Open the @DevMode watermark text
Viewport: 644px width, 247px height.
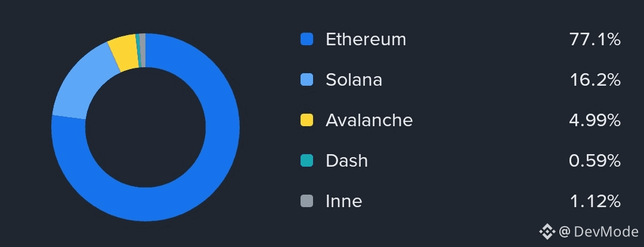tap(598, 232)
